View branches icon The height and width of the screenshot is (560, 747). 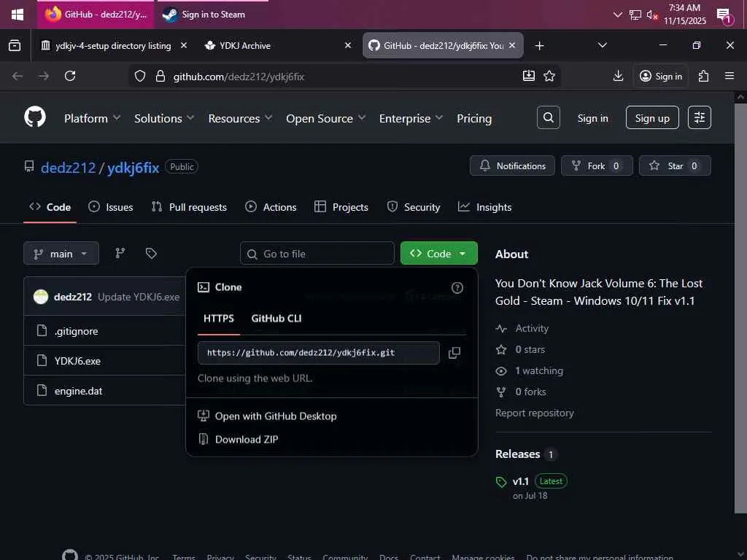120,253
